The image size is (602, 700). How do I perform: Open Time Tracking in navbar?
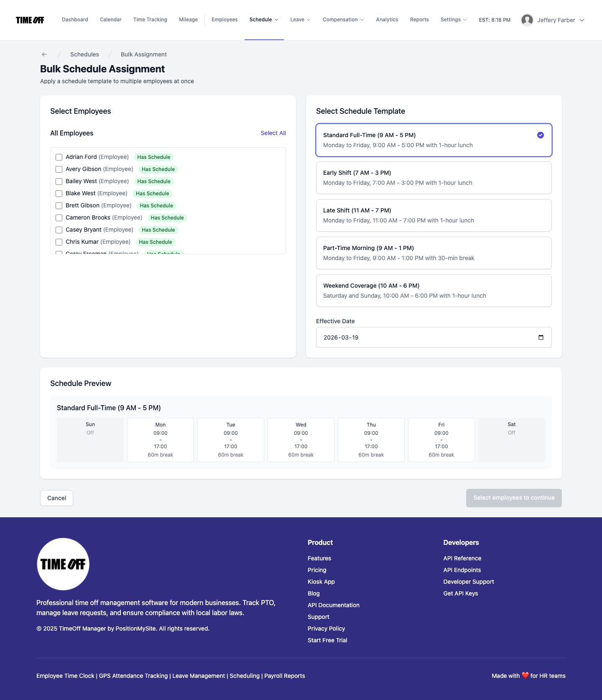(x=150, y=20)
